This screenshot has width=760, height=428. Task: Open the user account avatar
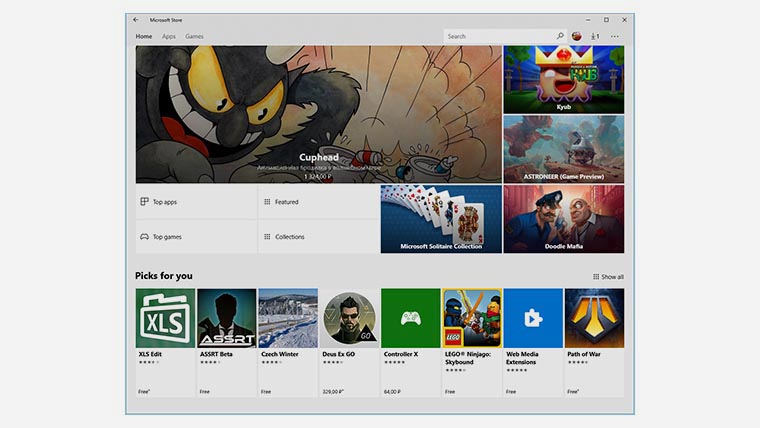pyautogui.click(x=577, y=36)
